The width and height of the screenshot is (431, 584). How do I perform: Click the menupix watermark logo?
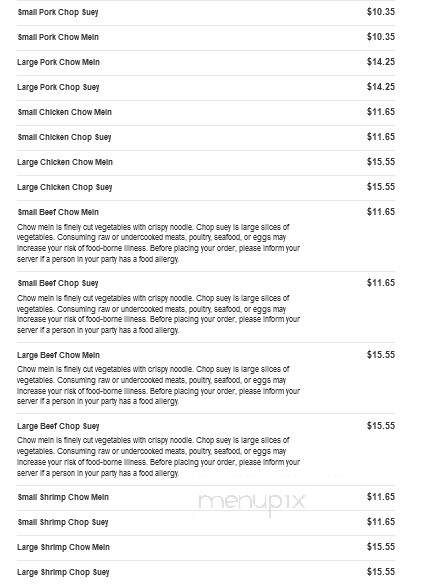click(x=252, y=504)
